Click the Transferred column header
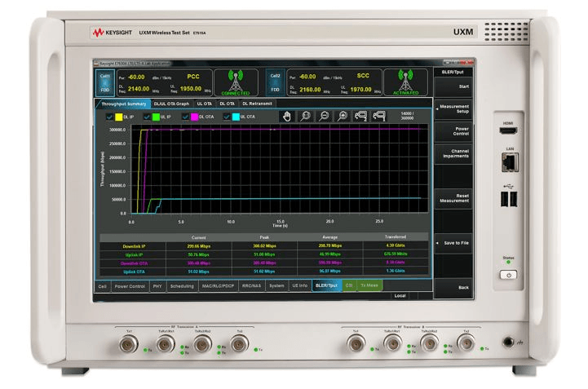Screen dimensions: 588x389 click(396, 237)
